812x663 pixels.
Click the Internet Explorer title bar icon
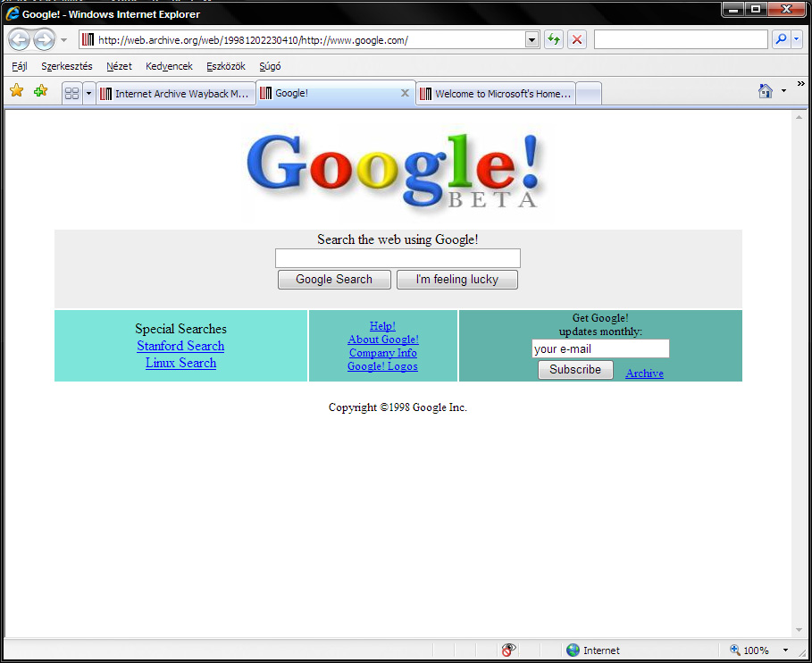13,13
